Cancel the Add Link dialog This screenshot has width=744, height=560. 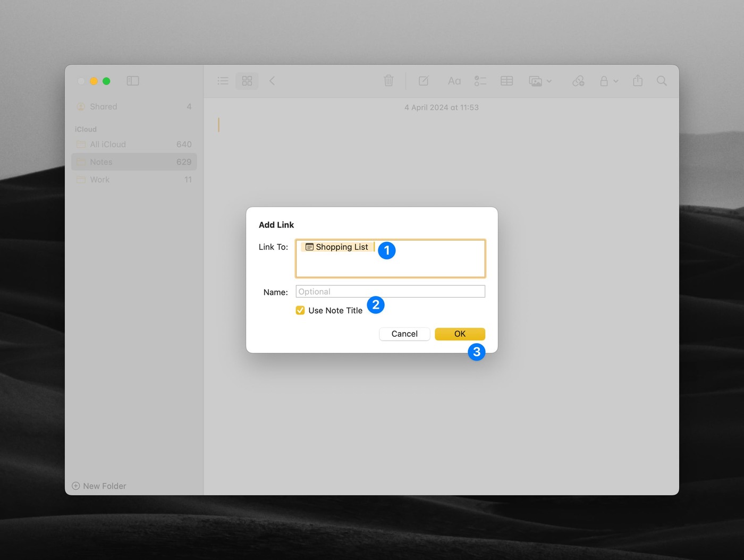[x=404, y=334]
